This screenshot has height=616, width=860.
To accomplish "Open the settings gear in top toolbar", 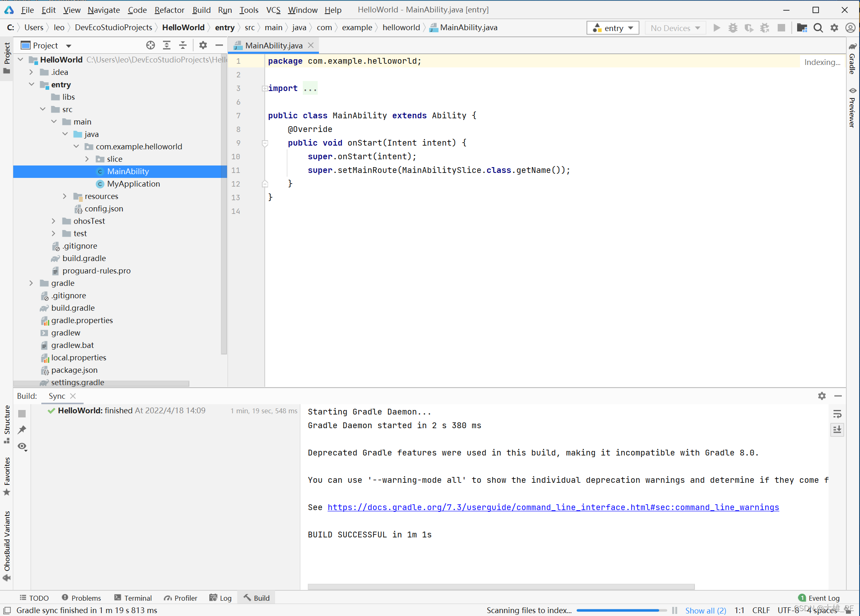I will pos(834,28).
